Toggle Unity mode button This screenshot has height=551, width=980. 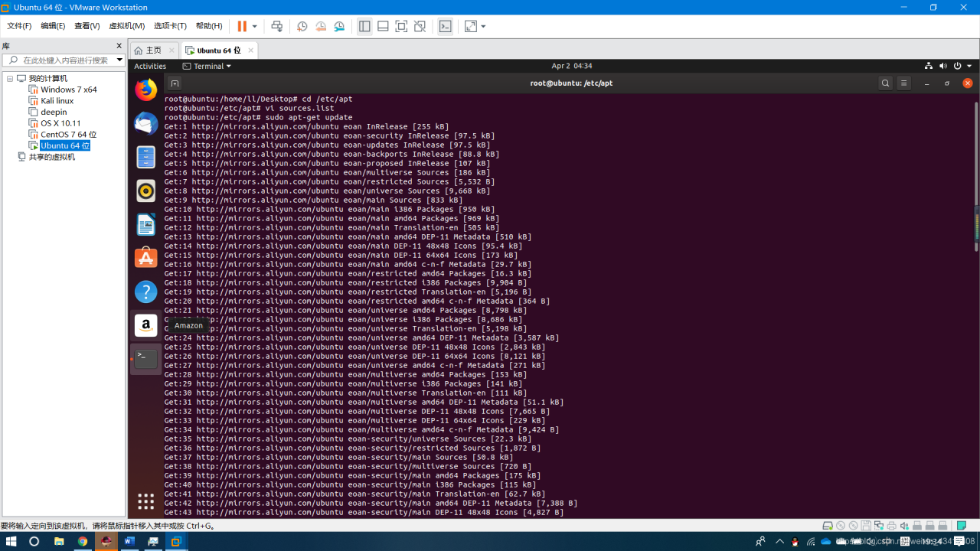(x=420, y=26)
